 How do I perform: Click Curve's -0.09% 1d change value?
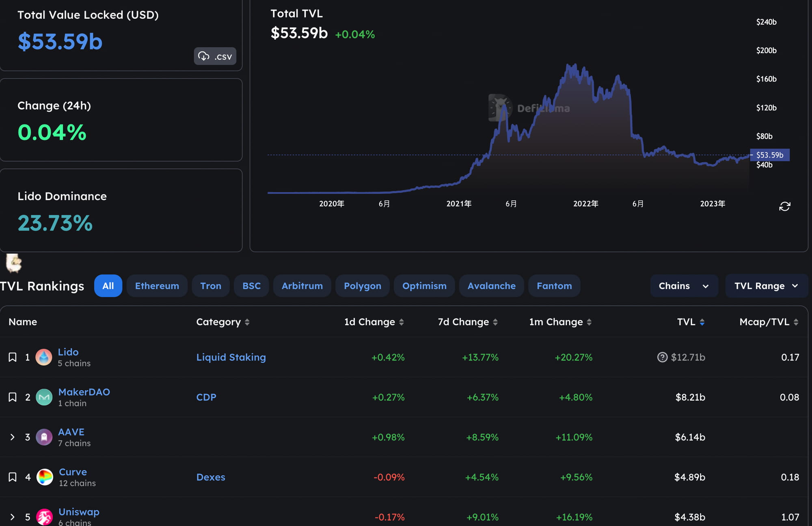coord(389,477)
